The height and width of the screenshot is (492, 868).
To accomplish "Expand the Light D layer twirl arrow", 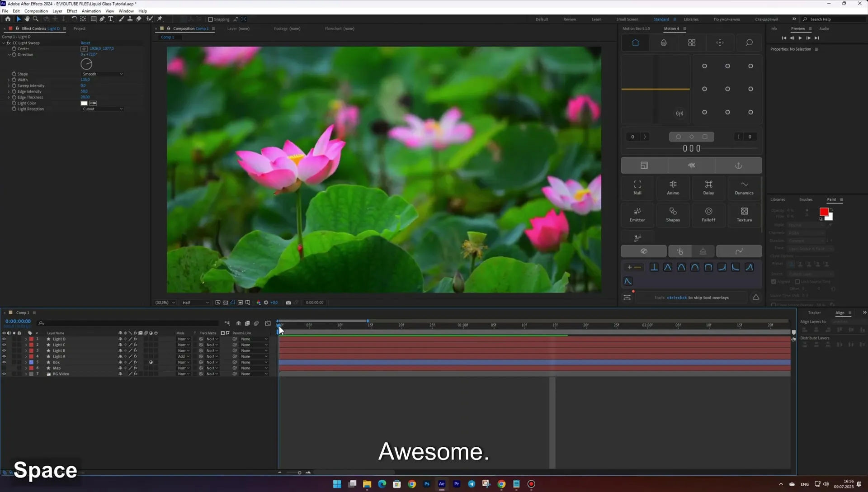I will click(26, 339).
